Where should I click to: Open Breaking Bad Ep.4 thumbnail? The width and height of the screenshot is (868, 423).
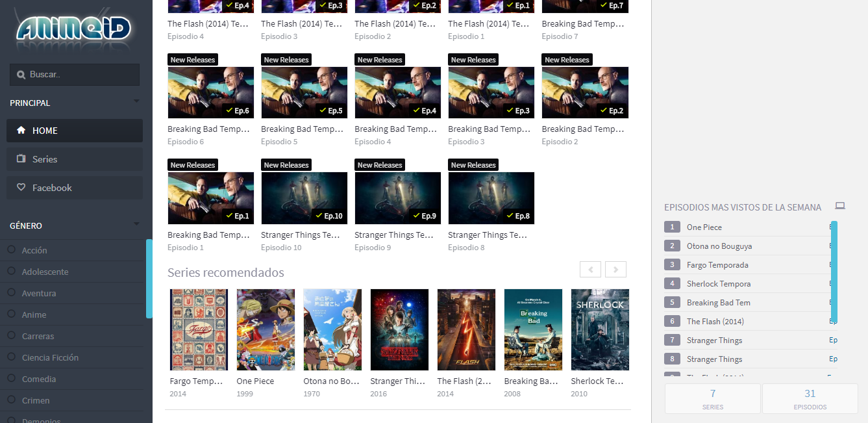[398, 92]
